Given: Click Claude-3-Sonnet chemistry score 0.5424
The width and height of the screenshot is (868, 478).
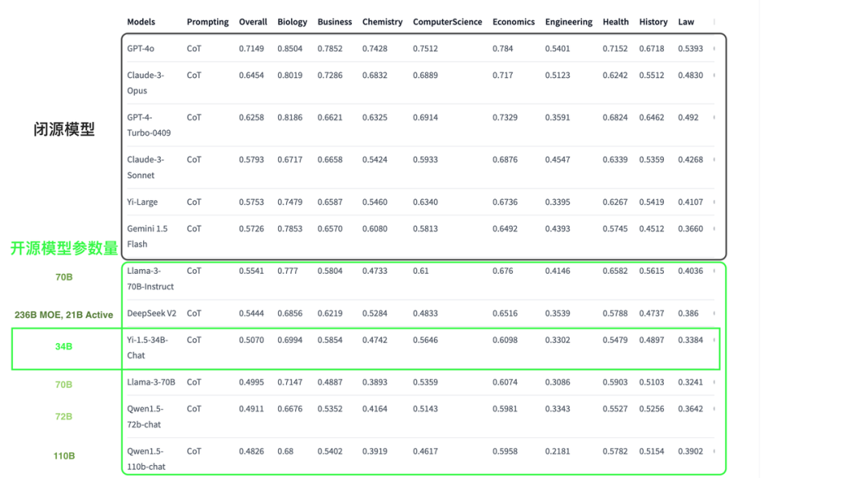Looking at the screenshot, I should 375,160.
